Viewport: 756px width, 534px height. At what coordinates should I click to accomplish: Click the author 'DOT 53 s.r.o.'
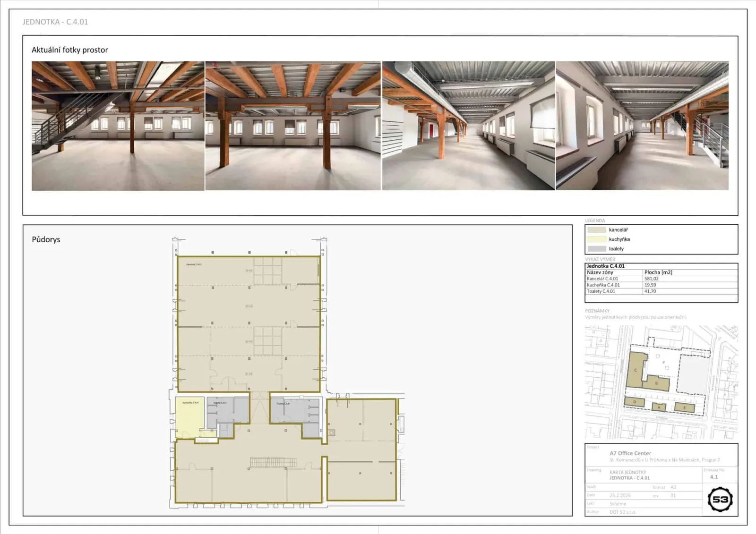[622, 512]
